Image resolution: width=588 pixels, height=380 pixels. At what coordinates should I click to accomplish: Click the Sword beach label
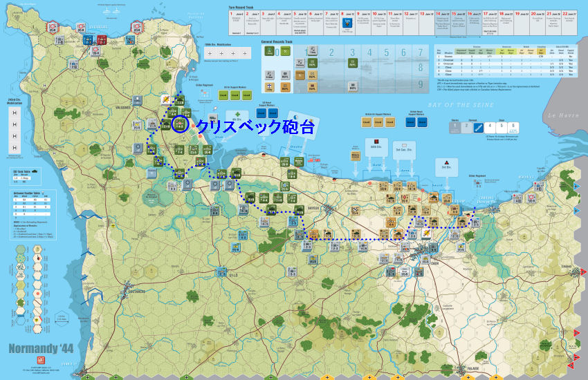click(437, 185)
